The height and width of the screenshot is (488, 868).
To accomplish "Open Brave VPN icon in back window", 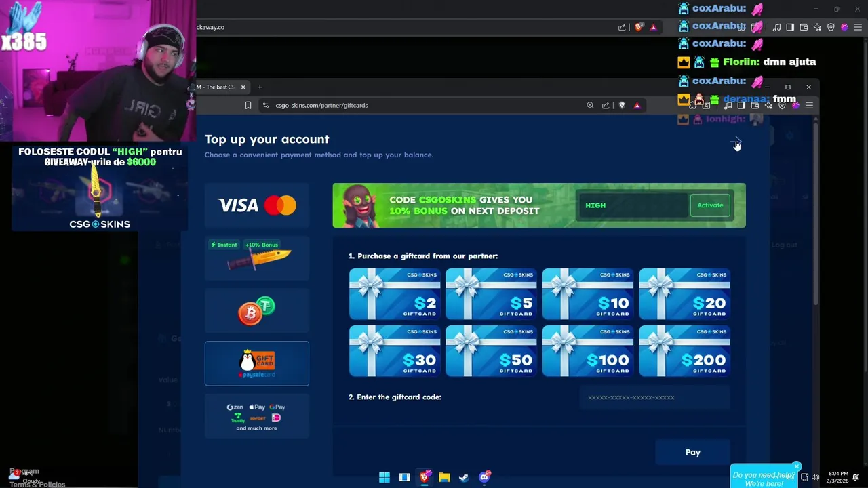I will pos(831,27).
